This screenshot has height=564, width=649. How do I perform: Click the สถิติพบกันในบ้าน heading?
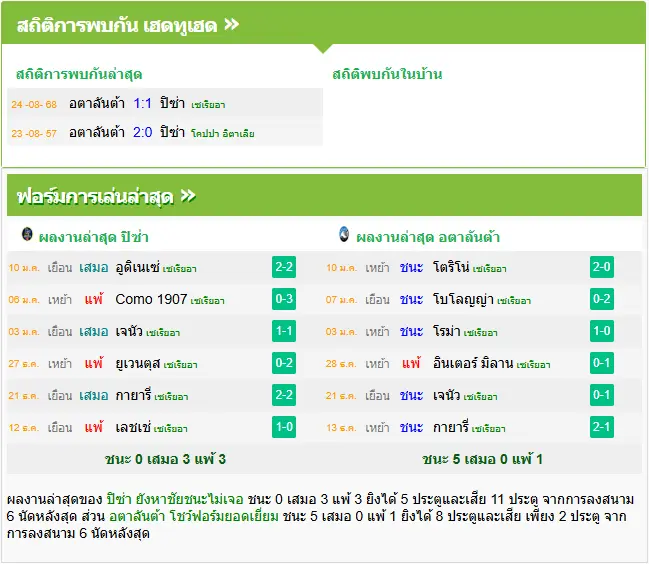[387, 74]
